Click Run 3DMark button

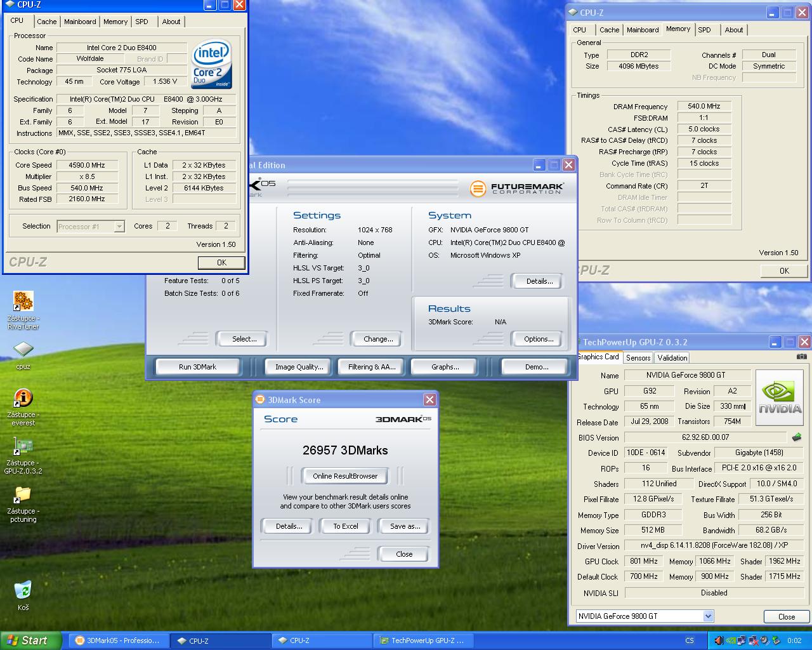point(198,367)
